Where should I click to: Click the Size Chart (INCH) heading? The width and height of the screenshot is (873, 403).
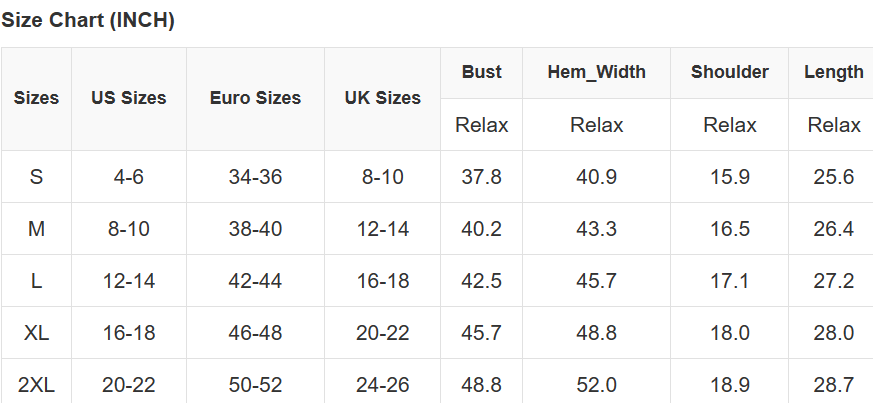(x=88, y=21)
